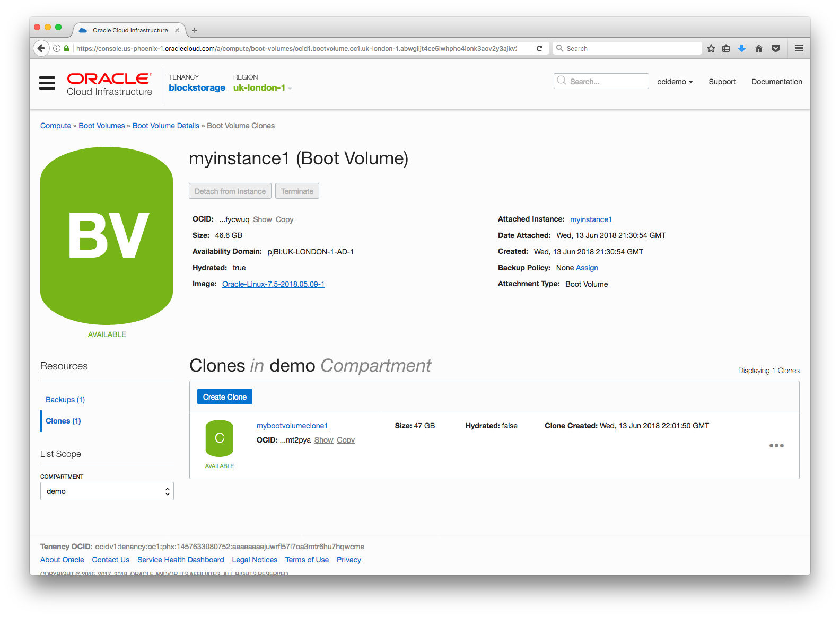Open the Oracle console hamburger navigation menu
Screen dimensions: 840x617
click(x=47, y=83)
